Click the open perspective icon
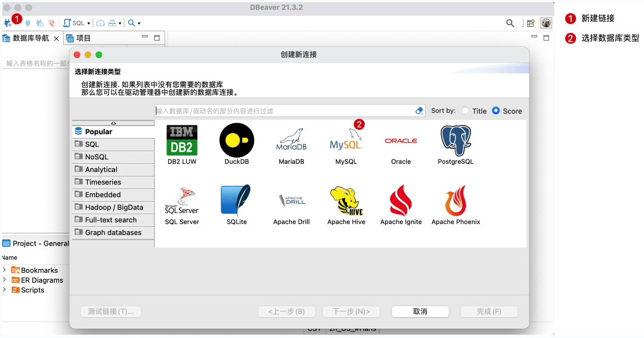This screenshot has height=338, width=644. pos(531,24)
